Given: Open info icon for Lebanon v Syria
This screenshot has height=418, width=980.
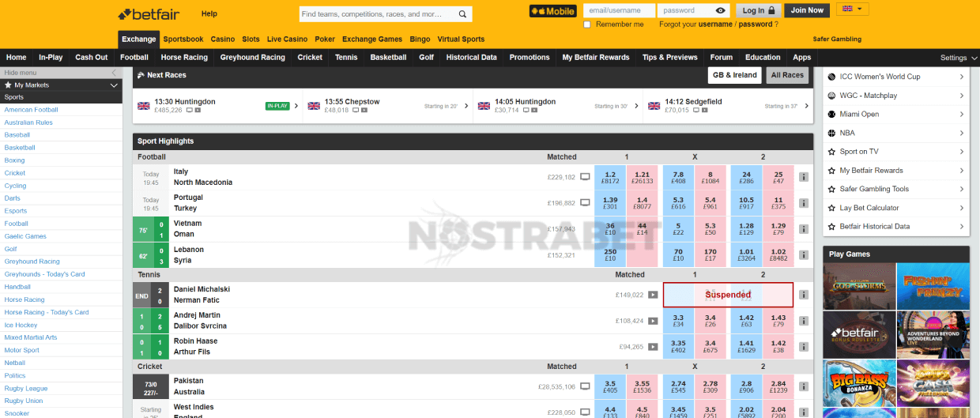Looking at the screenshot, I should (x=804, y=256).
